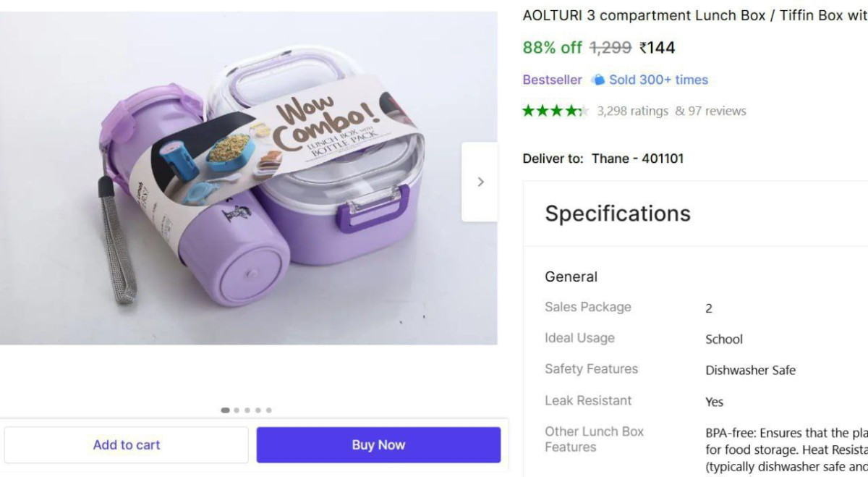
Task: Click the AOLTURI product title
Action: coord(694,15)
